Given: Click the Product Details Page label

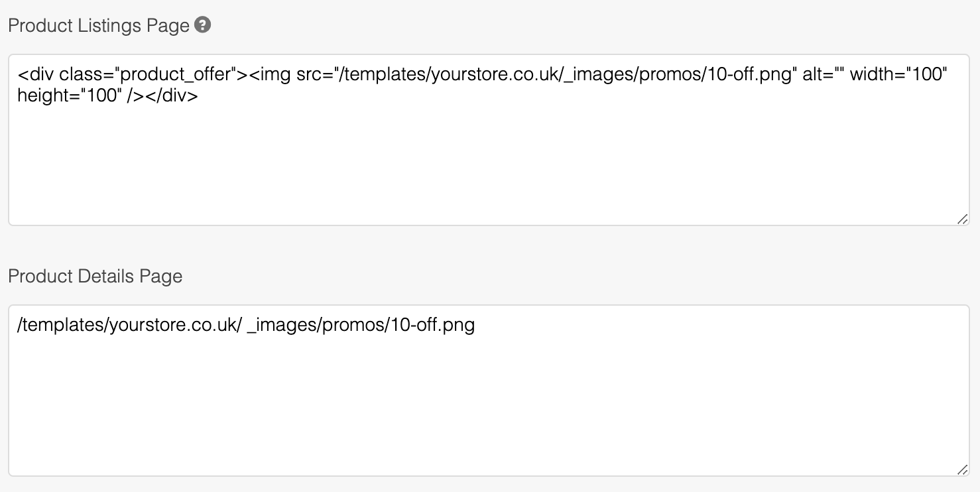Looking at the screenshot, I should (95, 277).
